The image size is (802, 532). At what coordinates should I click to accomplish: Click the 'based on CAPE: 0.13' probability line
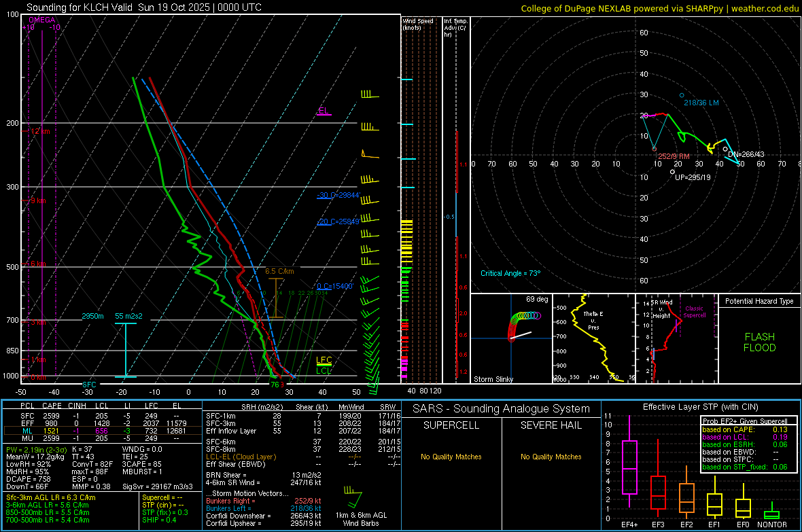coord(745,429)
